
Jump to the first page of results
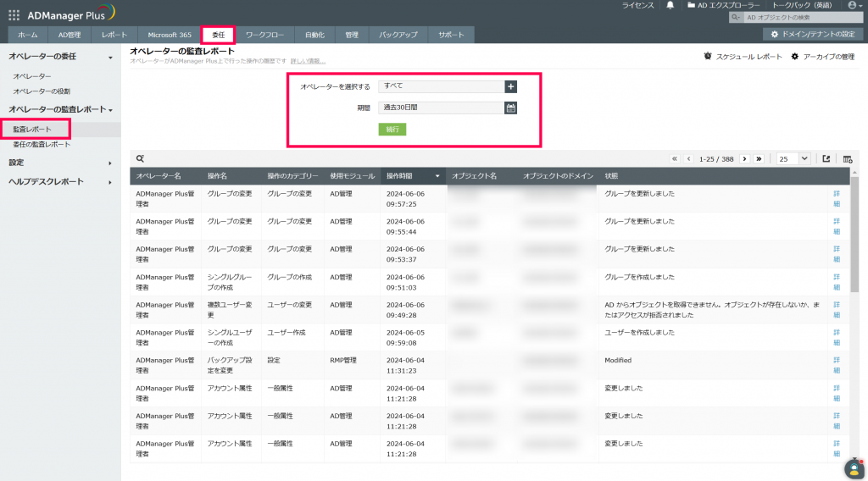[x=674, y=158]
